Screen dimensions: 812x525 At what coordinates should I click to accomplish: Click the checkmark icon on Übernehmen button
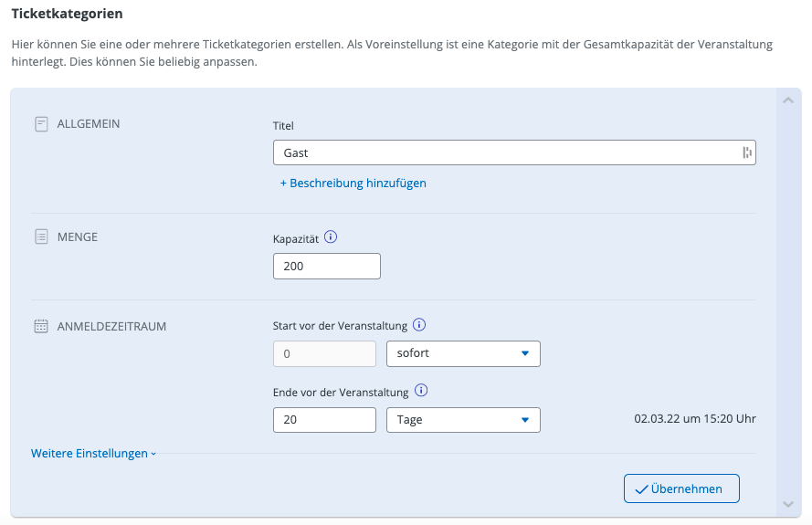pos(641,488)
